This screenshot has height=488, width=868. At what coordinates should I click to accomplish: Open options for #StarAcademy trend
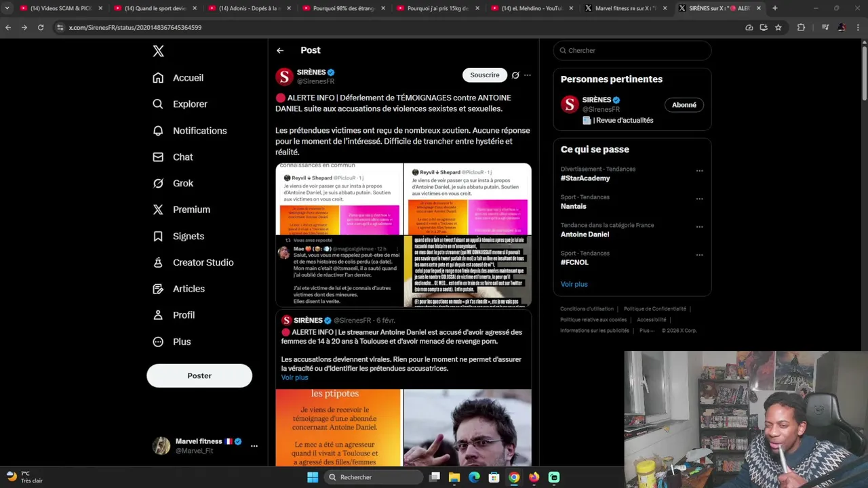click(x=699, y=171)
